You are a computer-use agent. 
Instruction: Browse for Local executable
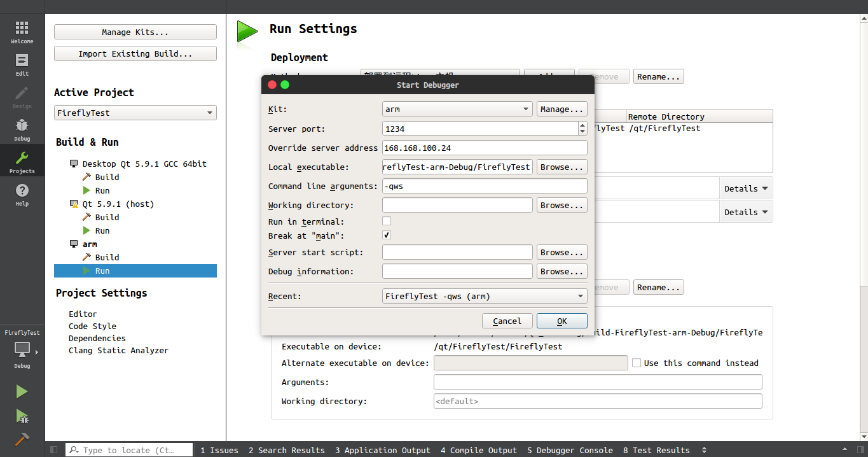pos(562,167)
